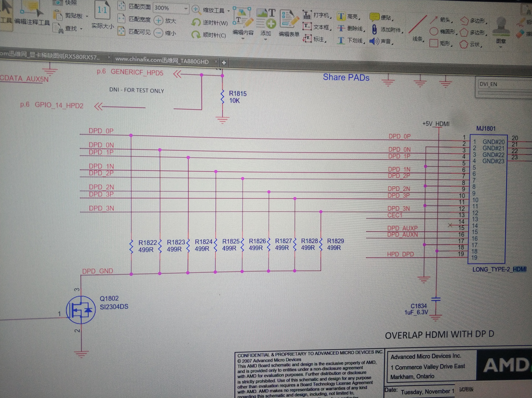This screenshot has width=532, height=398.
Task: Click the Zoom In (放大) plus icon
Action: 159,21
